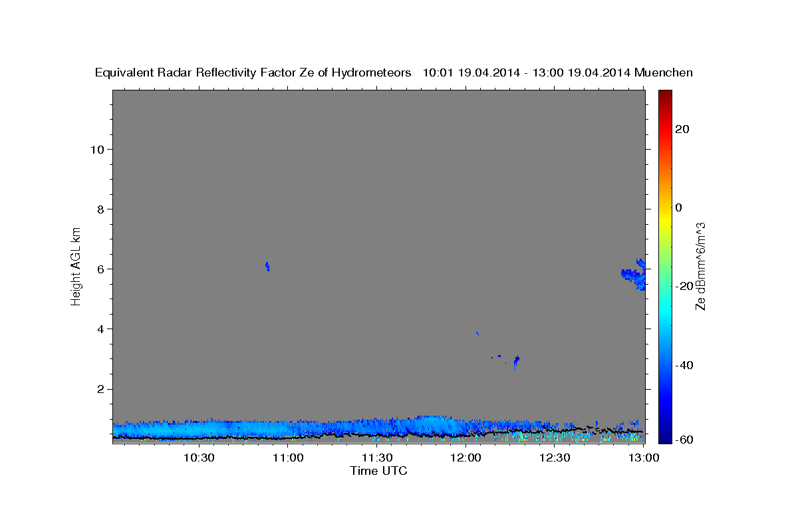Click the '11:00' time tick label
The width and height of the screenshot is (798, 532).
(288, 458)
